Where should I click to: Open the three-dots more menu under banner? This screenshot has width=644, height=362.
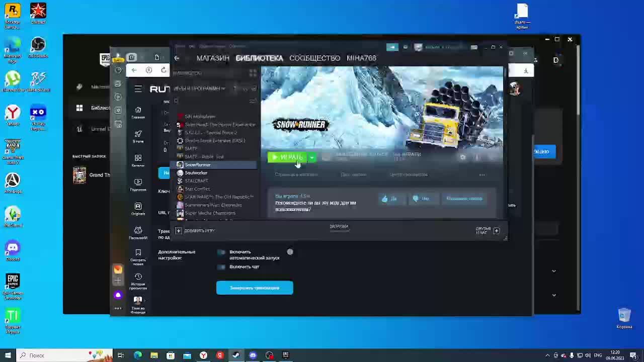482,174
